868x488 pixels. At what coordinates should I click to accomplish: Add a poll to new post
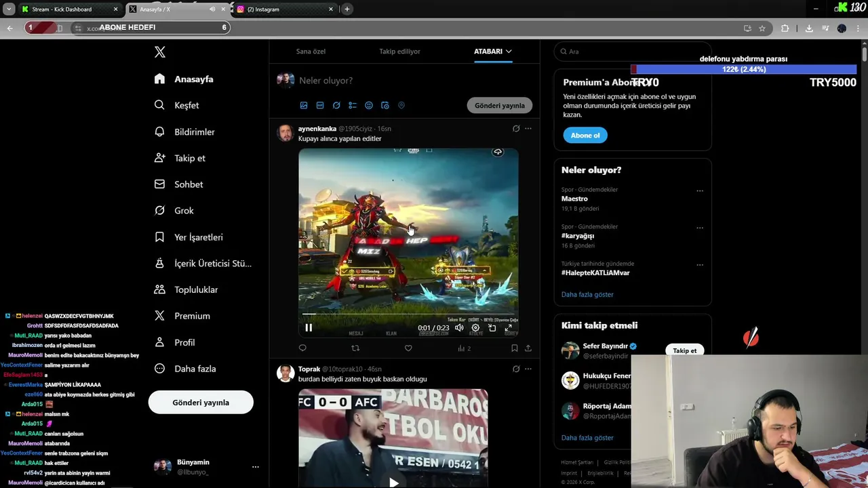353,105
